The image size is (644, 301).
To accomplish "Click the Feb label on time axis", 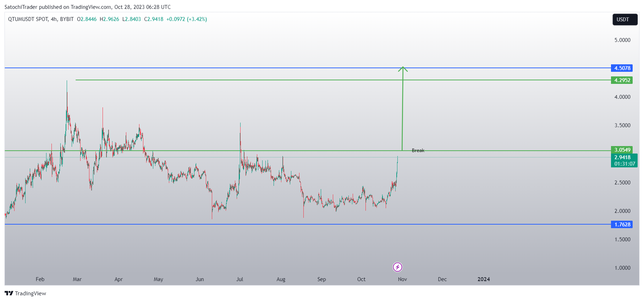I will pyautogui.click(x=40, y=279).
